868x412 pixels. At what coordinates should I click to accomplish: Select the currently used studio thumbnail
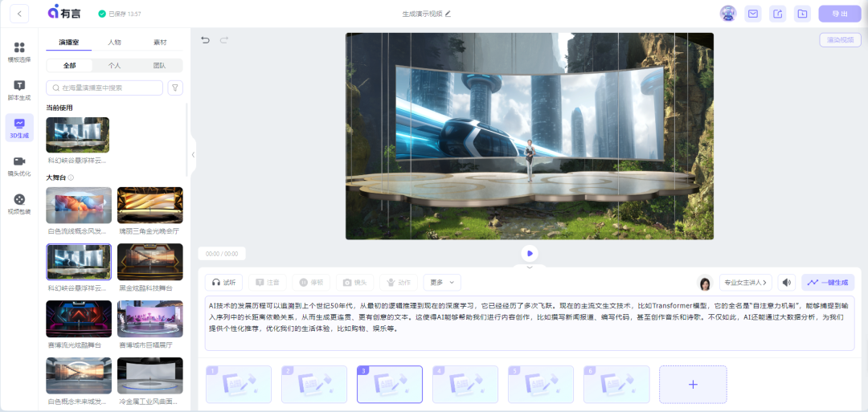click(77, 135)
